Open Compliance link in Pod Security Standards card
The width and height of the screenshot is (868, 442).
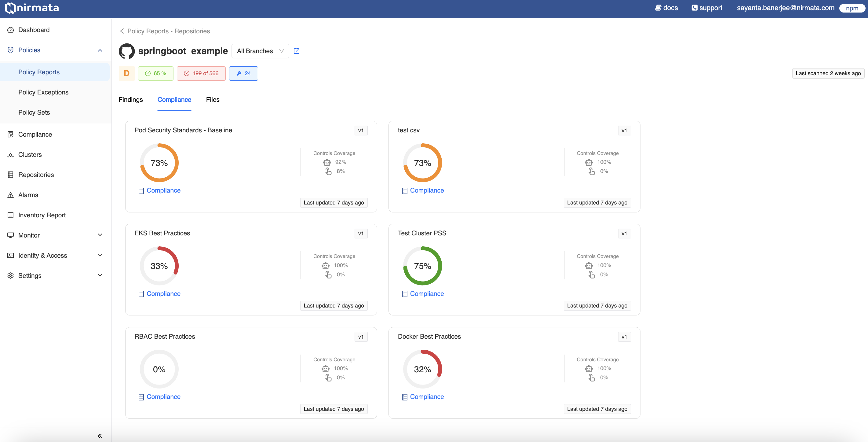click(x=163, y=190)
